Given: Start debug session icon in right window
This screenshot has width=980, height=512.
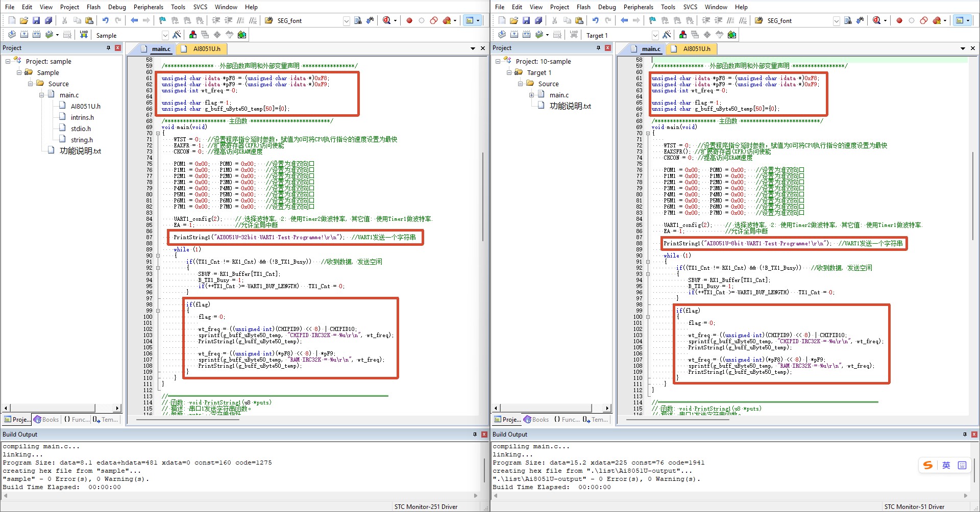Looking at the screenshot, I should click(x=878, y=20).
